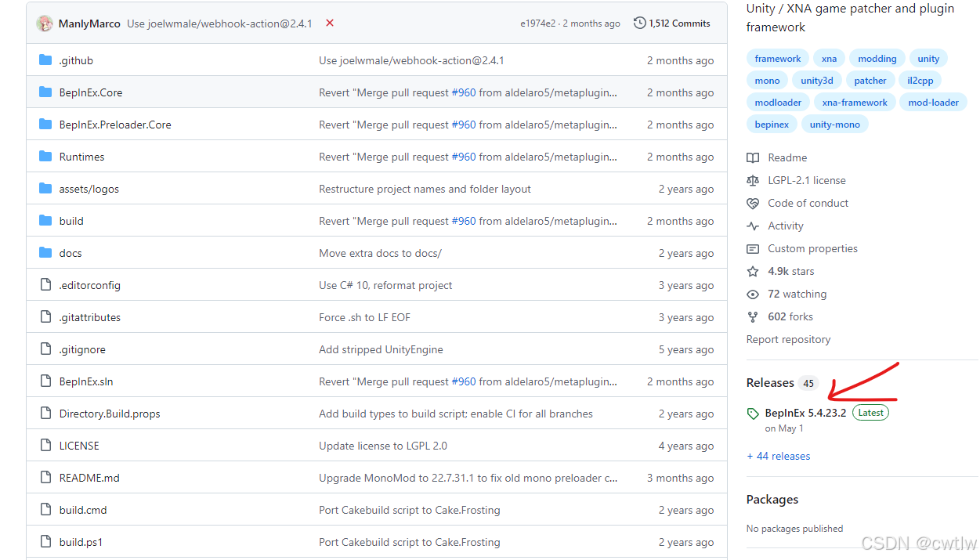Open Report repository link

(x=788, y=339)
